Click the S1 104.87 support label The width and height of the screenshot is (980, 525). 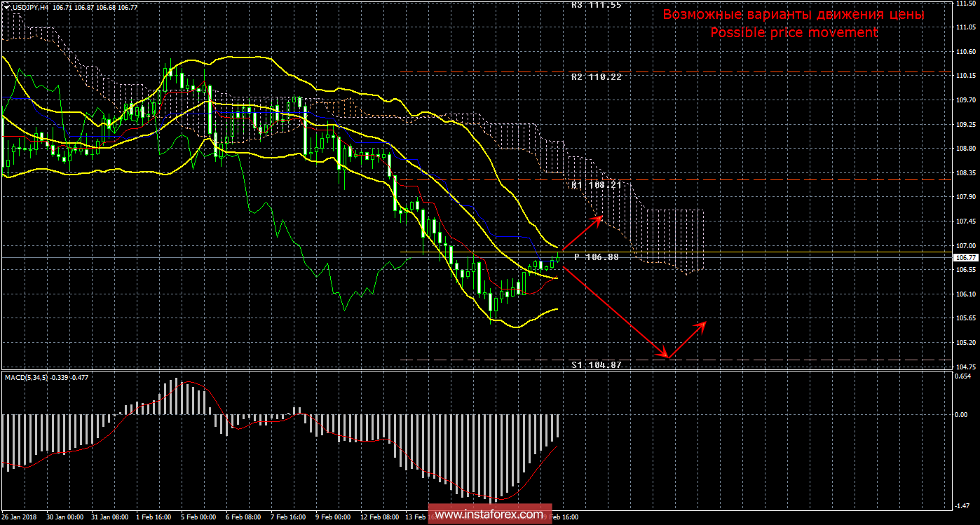point(595,365)
